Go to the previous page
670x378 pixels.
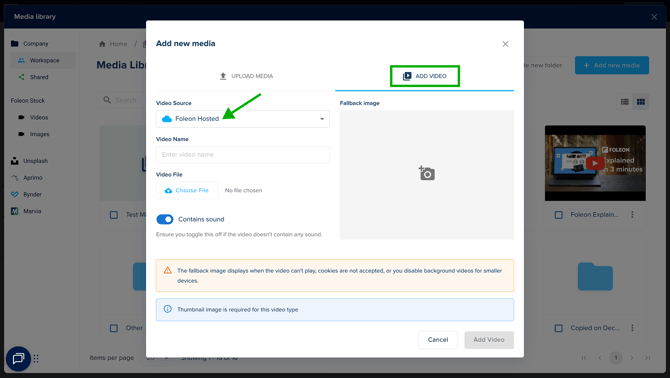pyautogui.click(x=600, y=358)
